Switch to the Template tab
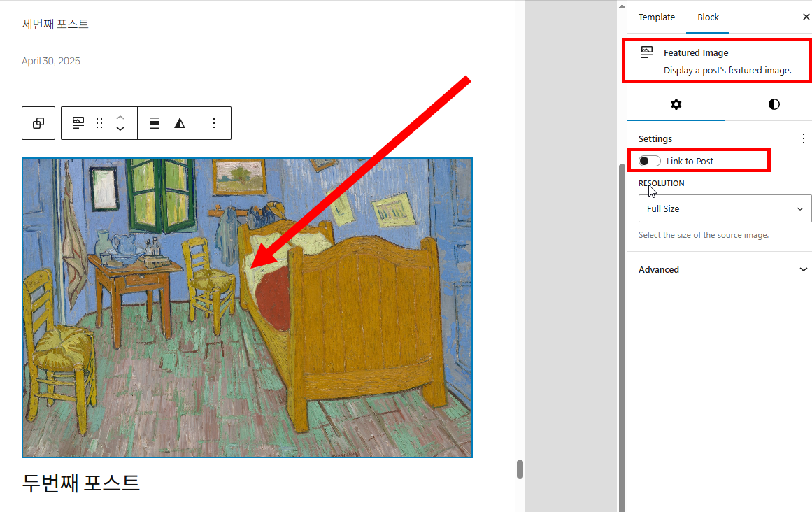The image size is (812, 512). tap(657, 17)
